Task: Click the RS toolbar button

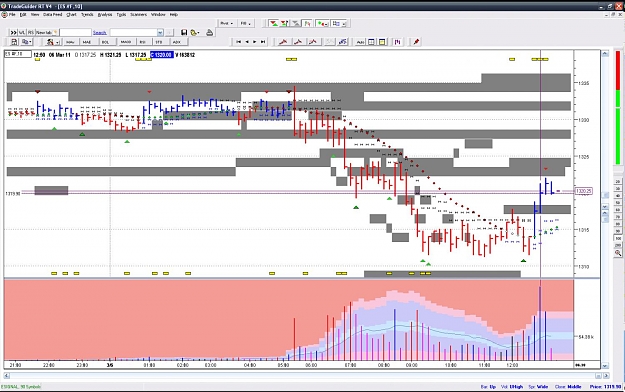Action: [31, 32]
